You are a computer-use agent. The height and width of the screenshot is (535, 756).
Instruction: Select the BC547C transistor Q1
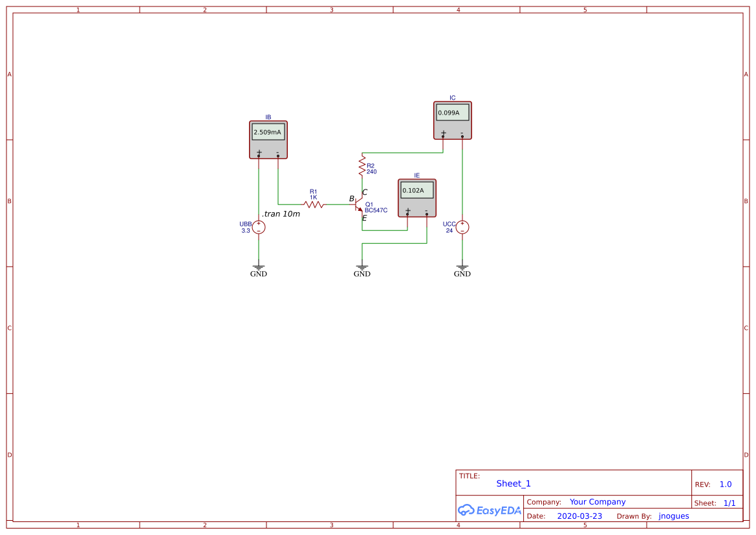point(358,204)
